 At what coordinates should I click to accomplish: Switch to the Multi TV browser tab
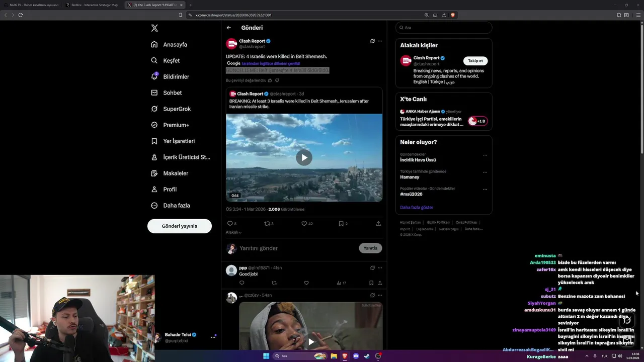click(32, 5)
